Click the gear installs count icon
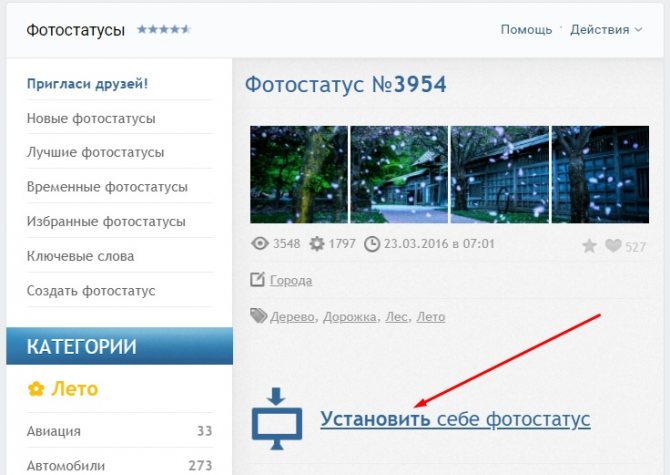The image size is (670, 475). coord(317,244)
